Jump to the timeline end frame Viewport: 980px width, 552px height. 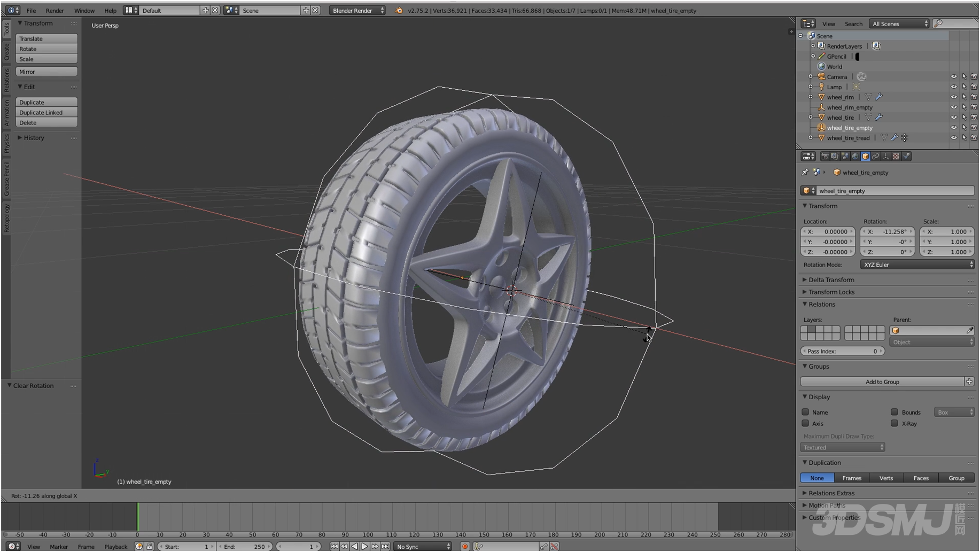[x=385, y=546]
